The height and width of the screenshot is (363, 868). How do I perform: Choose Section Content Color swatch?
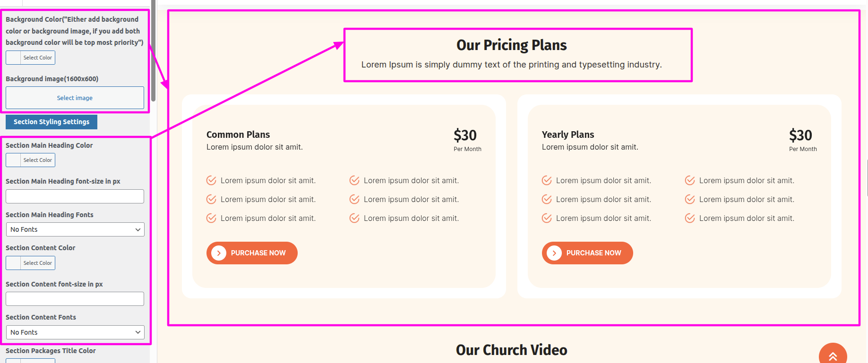[x=13, y=263]
